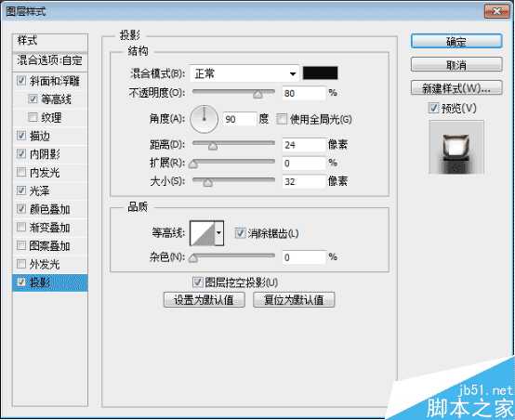Toggle the 光泽 checkbox
The image size is (515, 420).
(21, 190)
